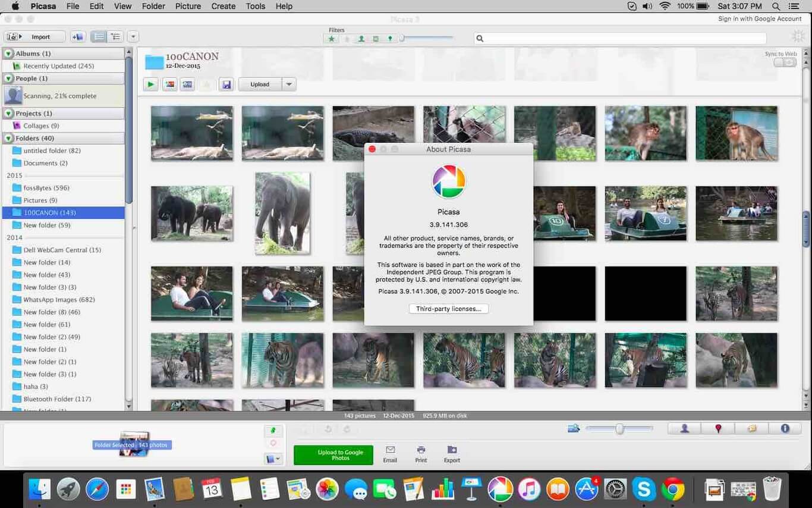Click the Import button
812x508 pixels.
(34, 37)
